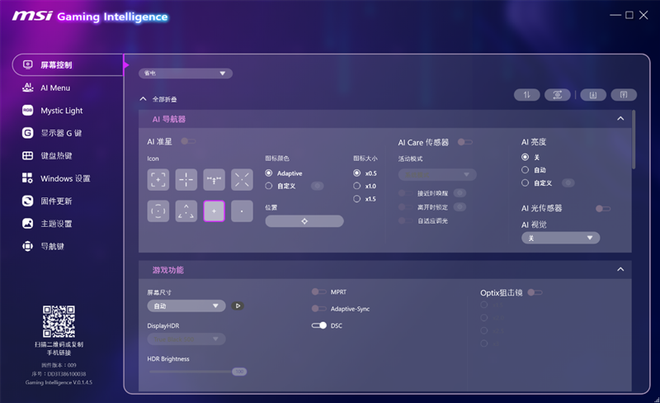This screenshot has height=403, width=660.
Task: Pick the T-shaped dotted crosshair icon
Action: [214, 180]
